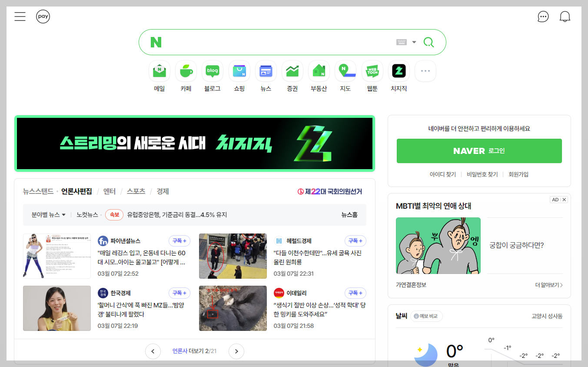This screenshot has height=367, width=588.
Task: Open the 카페 shortcut icon
Action: click(186, 71)
